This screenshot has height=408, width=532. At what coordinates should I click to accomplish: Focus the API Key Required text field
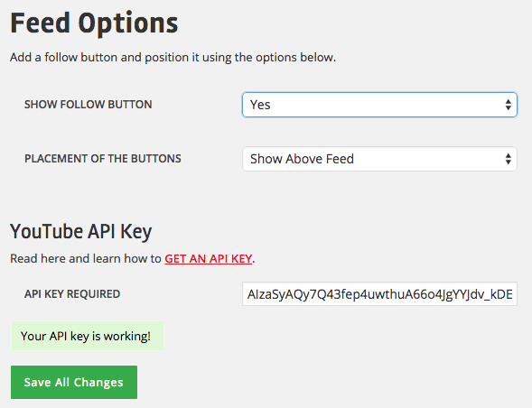point(379,293)
